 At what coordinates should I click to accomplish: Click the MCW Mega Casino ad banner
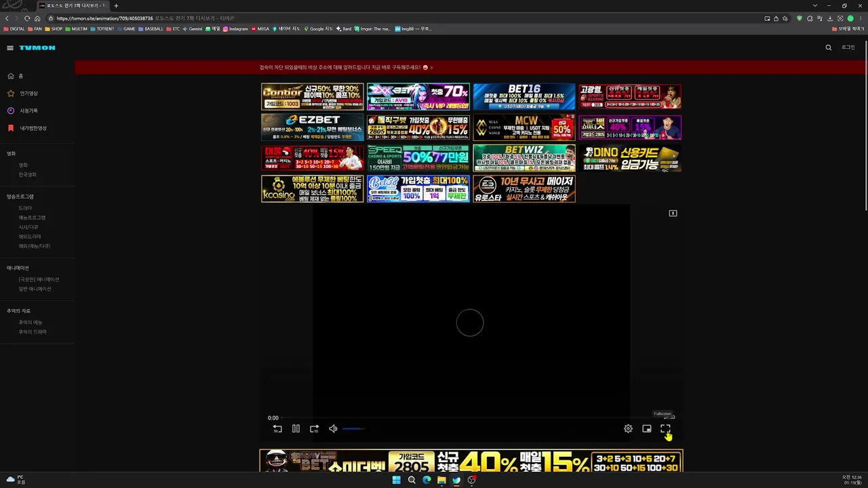(x=524, y=127)
